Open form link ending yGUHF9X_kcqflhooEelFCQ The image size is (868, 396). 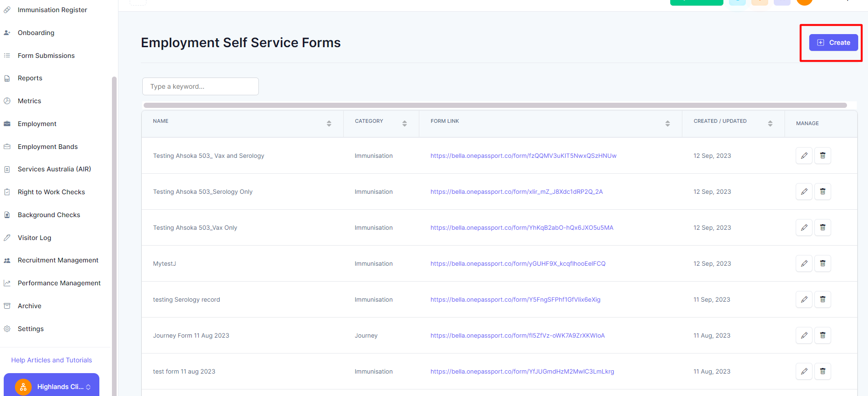click(x=518, y=264)
